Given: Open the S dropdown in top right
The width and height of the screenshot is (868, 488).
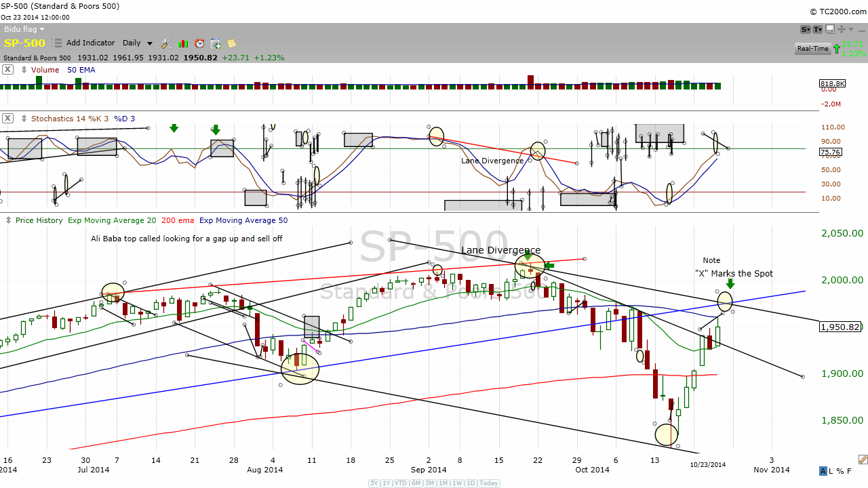Looking at the screenshot, I should (806, 29).
